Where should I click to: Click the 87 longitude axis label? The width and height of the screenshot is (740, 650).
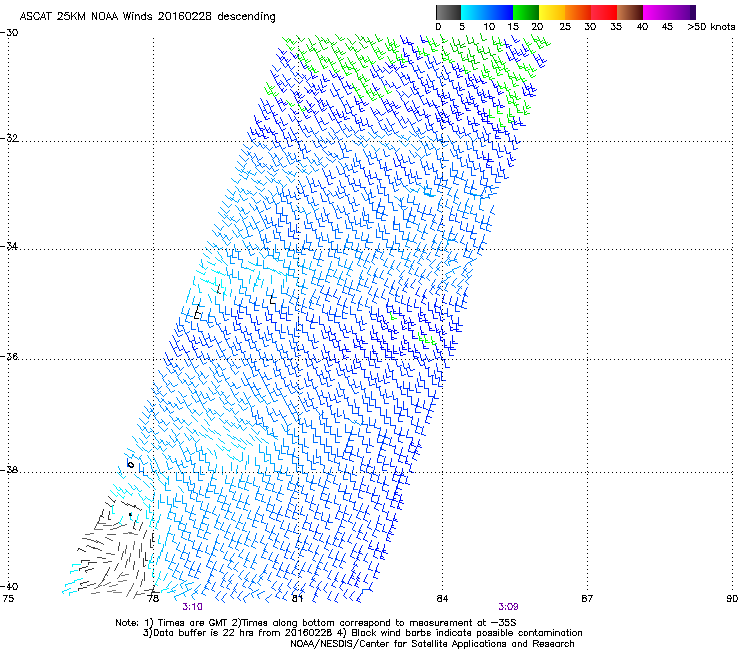[x=587, y=599]
